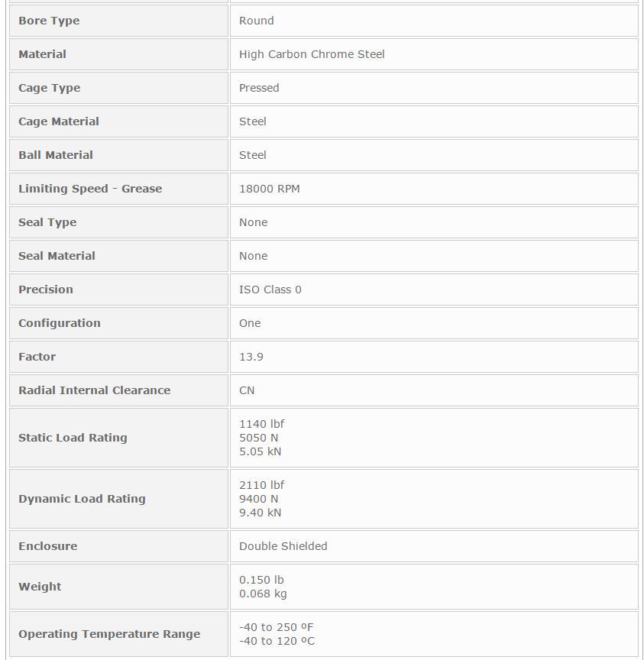Select the Pressed cage type value

(x=259, y=88)
